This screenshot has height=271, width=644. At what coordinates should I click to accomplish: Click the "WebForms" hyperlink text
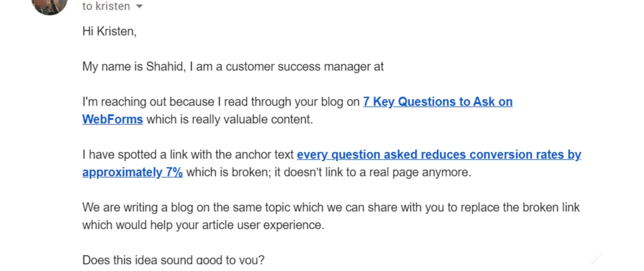pyautogui.click(x=112, y=119)
